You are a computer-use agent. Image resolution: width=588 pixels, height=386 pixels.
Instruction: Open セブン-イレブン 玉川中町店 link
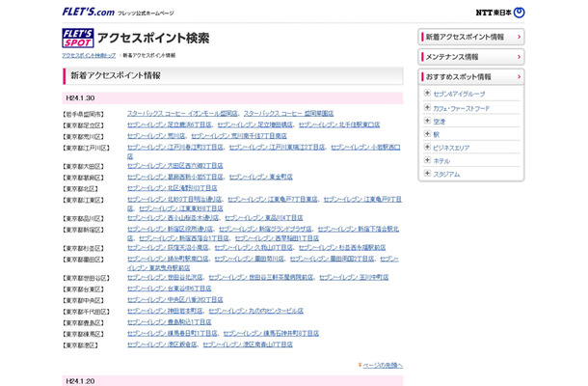(354, 278)
